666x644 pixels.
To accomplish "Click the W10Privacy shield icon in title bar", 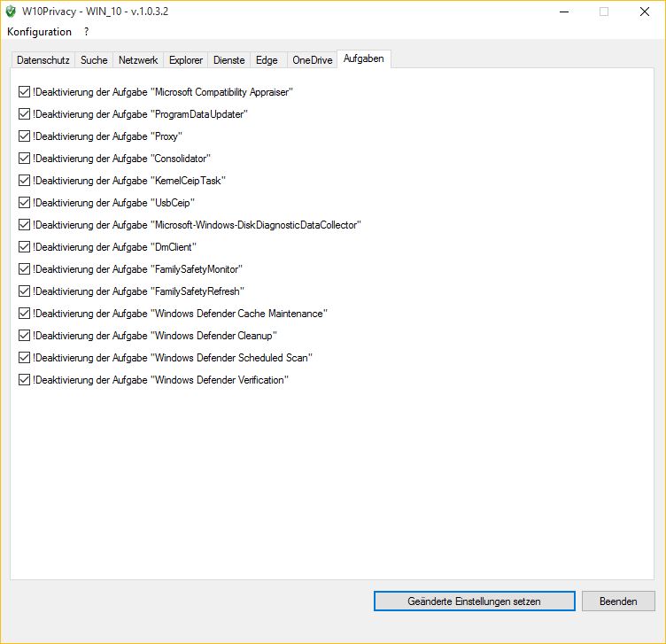I will 11,12.
